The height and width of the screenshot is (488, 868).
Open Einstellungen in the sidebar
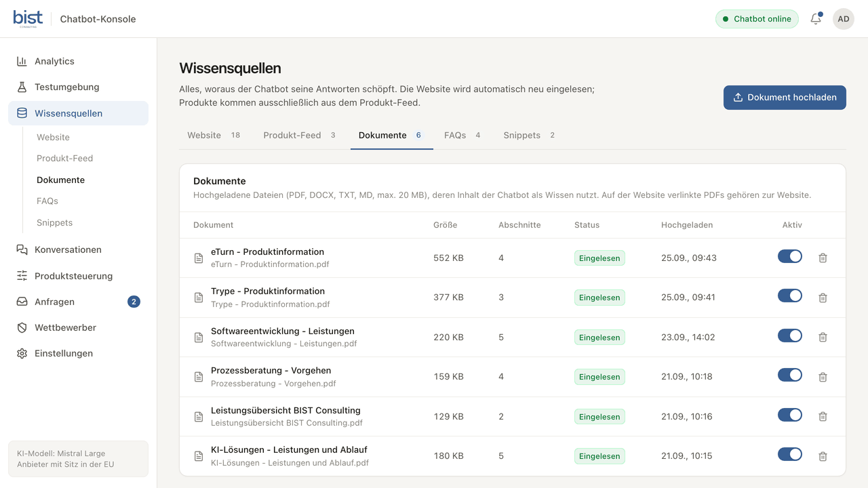pyautogui.click(x=78, y=353)
